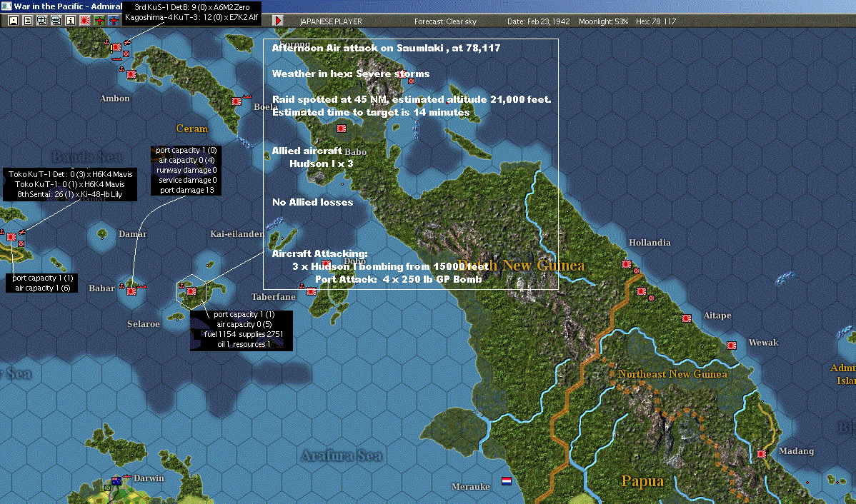This screenshot has width=856, height=504.
Task: Click the red anchor icon near Taberfane
Action: click(302, 286)
